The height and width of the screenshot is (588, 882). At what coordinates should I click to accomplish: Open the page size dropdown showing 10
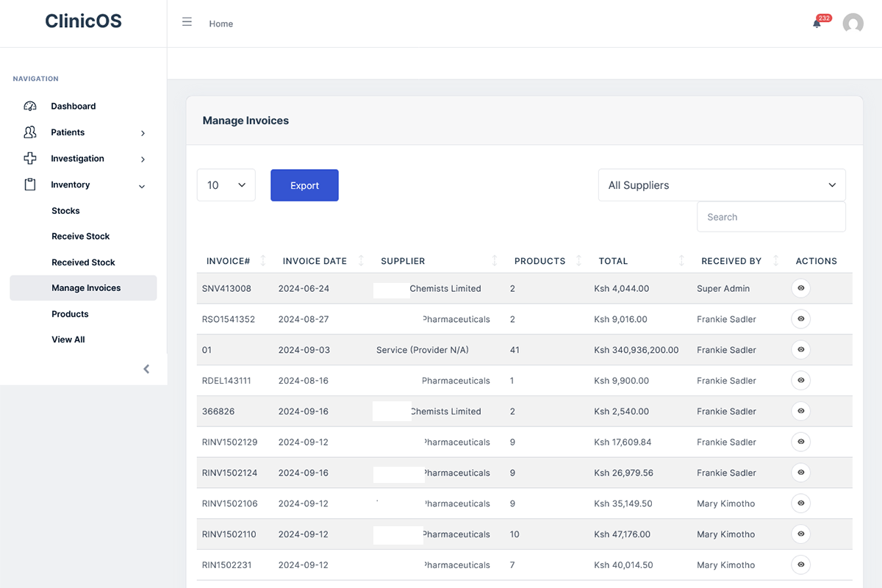click(x=226, y=185)
